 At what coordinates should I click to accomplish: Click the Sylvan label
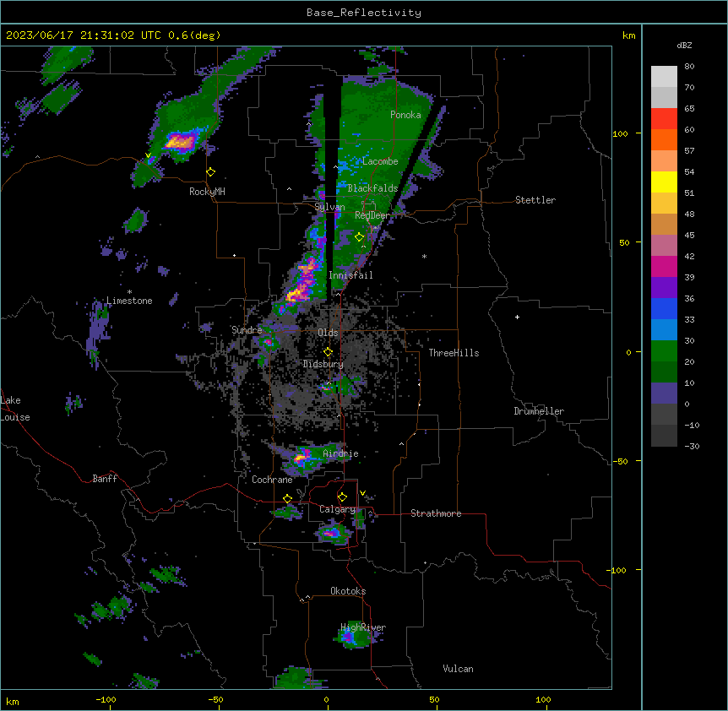point(329,207)
